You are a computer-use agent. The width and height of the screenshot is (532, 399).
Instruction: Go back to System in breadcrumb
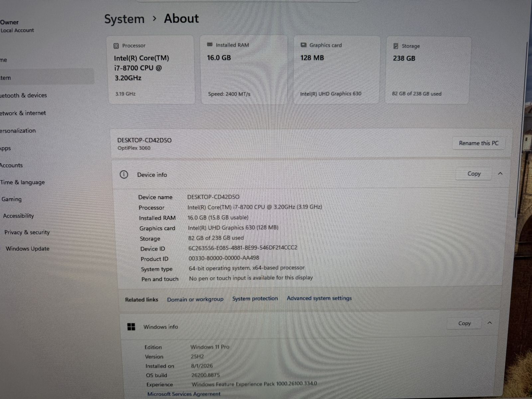(x=124, y=19)
